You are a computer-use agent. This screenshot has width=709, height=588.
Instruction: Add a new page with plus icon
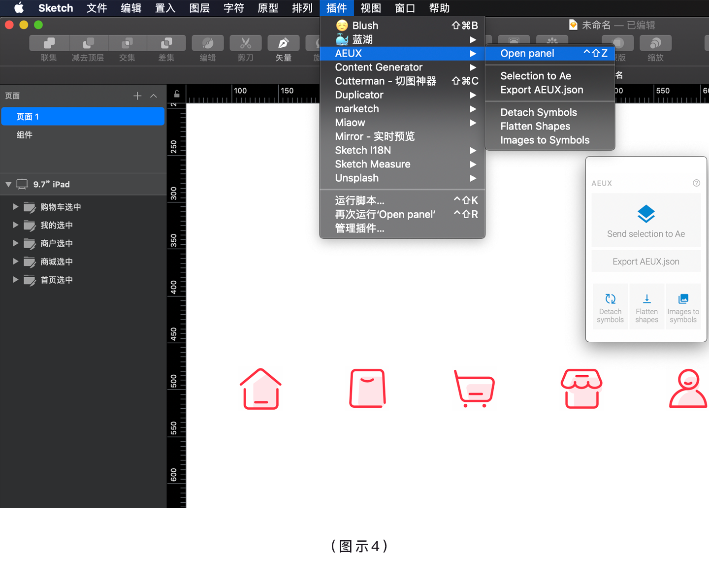point(137,96)
